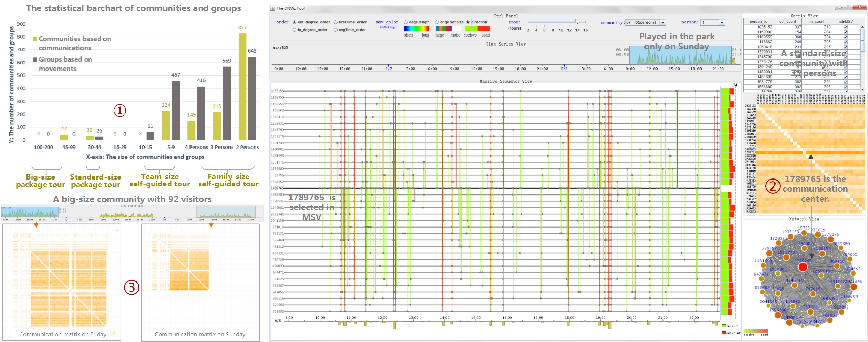Click the short-to-long edge length gradient swatch

coord(417,29)
